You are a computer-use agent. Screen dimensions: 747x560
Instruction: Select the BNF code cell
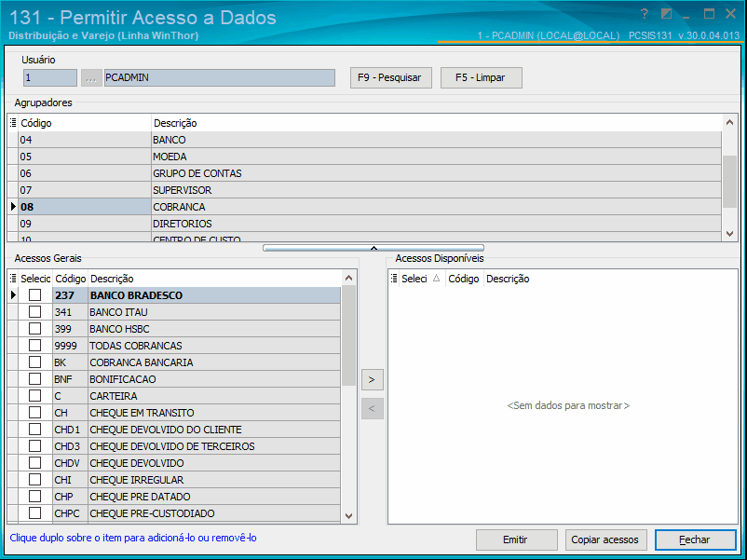[70, 379]
